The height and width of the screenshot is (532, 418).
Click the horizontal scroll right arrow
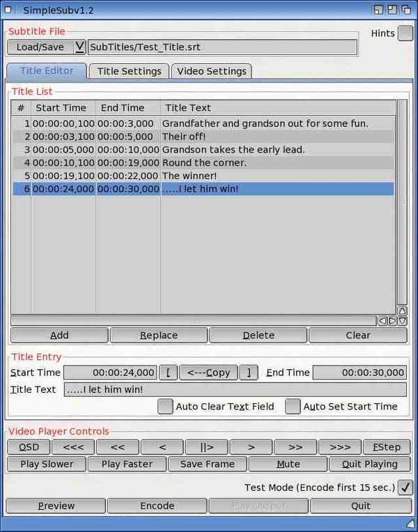(x=392, y=321)
